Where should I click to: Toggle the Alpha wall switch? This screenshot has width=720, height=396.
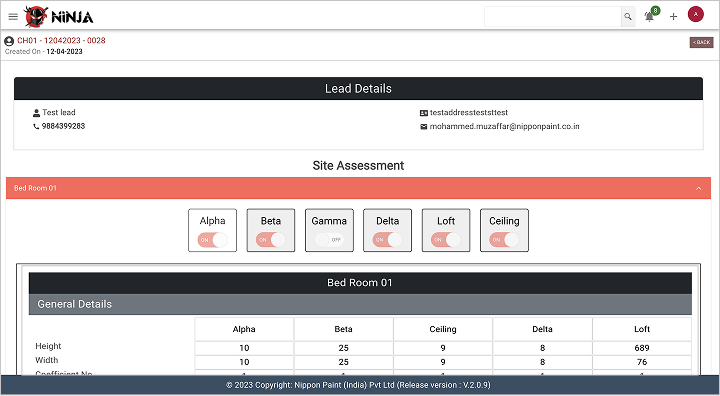tap(213, 240)
